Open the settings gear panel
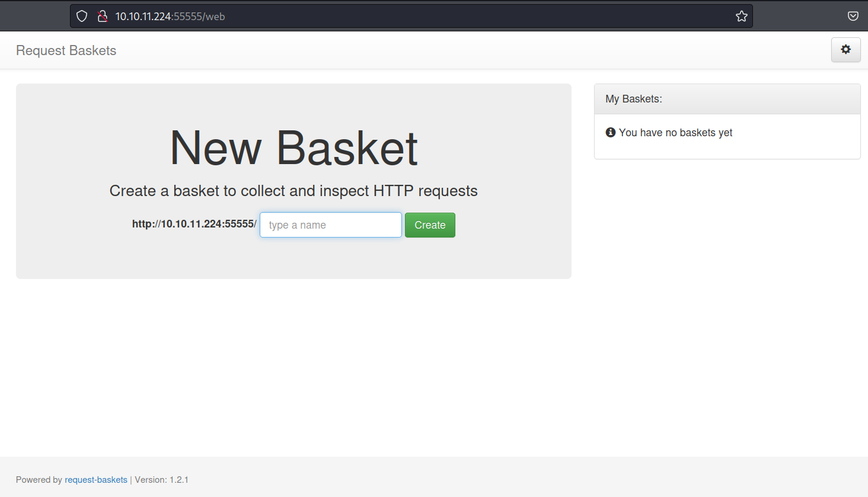Screen dimensions: 868x497 tap(845, 50)
